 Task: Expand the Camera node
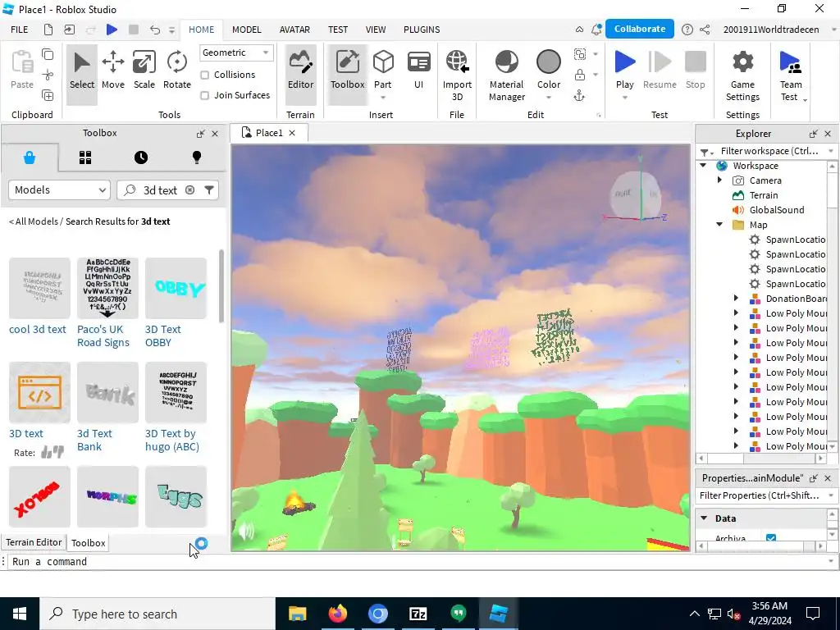720,180
